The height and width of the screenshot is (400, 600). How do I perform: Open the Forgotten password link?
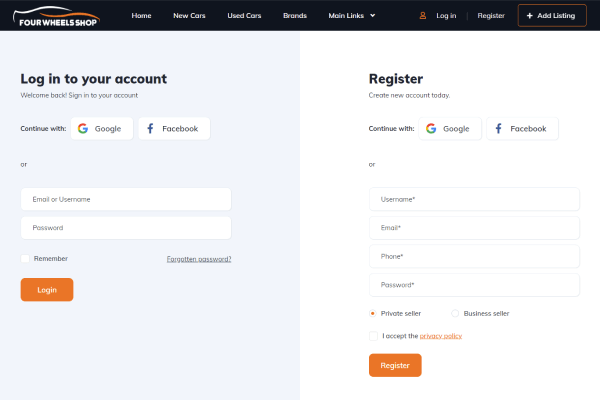click(x=199, y=259)
